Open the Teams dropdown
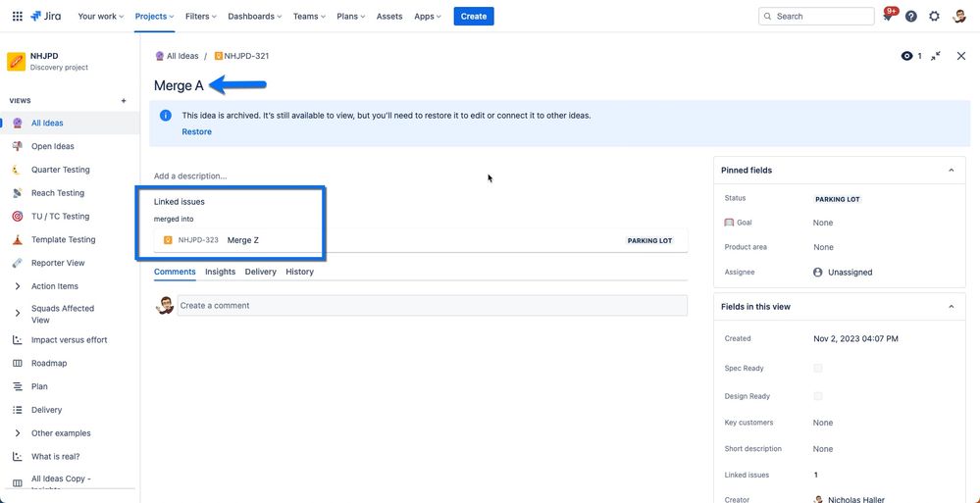The width and height of the screenshot is (980, 503). 309,17
